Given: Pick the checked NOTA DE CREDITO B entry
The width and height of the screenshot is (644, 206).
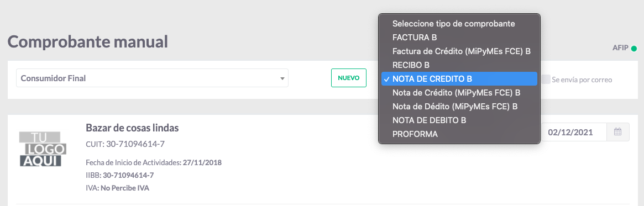Looking at the screenshot, I should (x=459, y=79).
